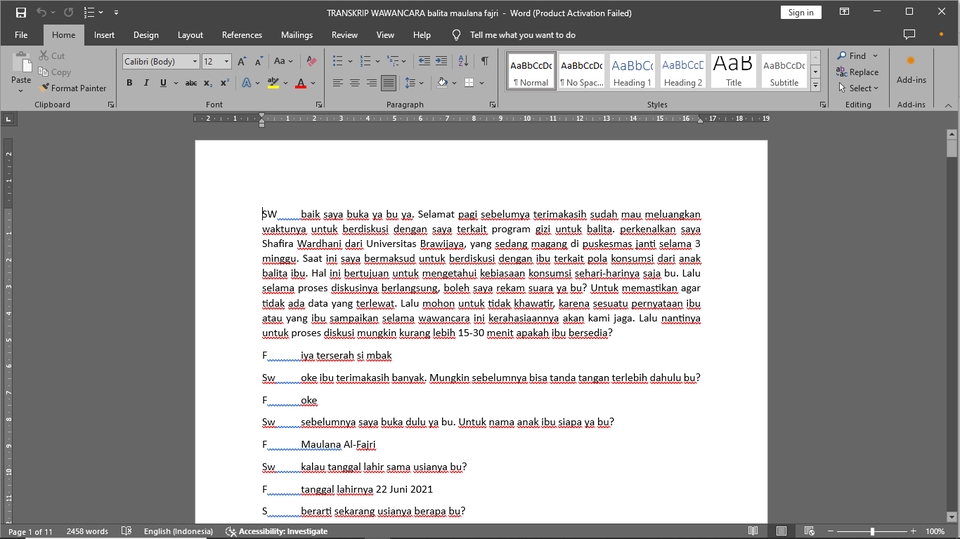
Task: Click the Format Painter tool
Action: pyautogui.click(x=72, y=88)
